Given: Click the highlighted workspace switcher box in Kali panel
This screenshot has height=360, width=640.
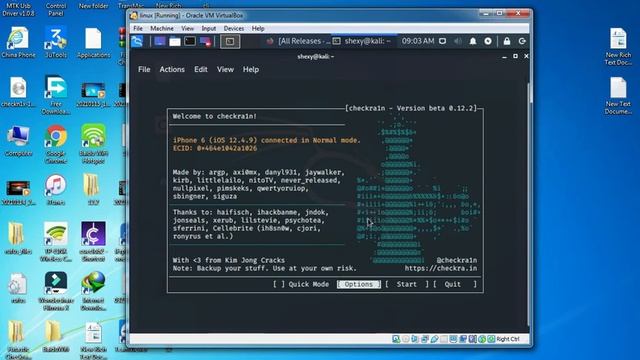Looking at the screenshot, I should click(230, 41).
